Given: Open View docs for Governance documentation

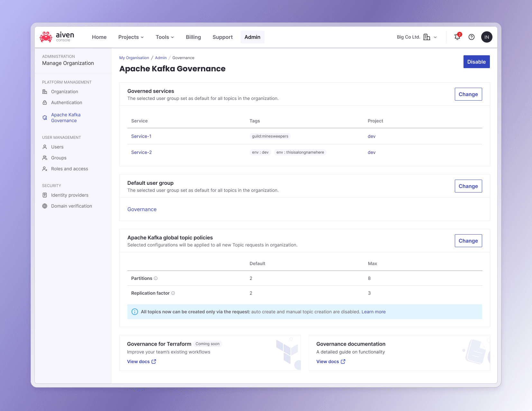Looking at the screenshot, I should pyautogui.click(x=331, y=362).
